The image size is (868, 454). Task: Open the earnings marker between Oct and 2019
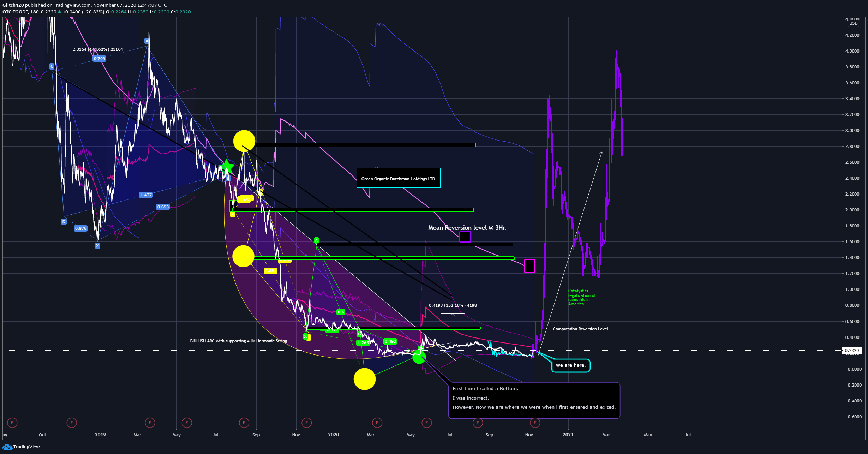coord(72,422)
